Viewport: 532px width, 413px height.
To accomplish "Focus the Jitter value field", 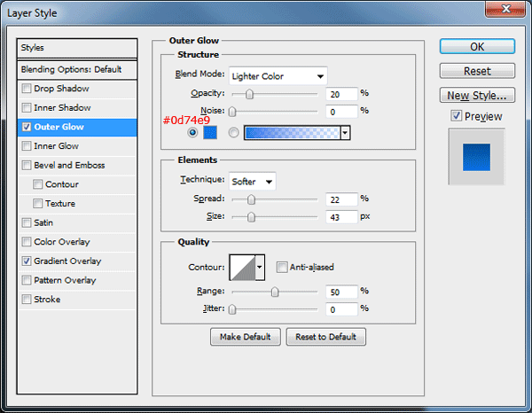I will 341,309.
